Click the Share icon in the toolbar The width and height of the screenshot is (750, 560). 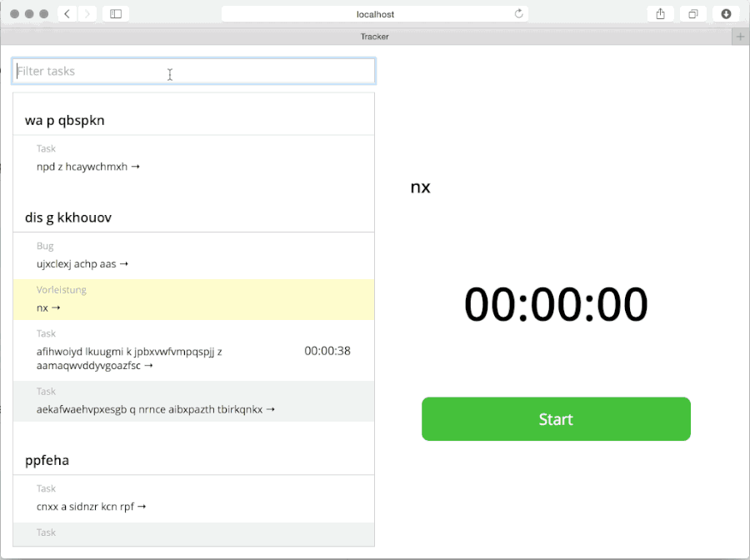(x=661, y=13)
